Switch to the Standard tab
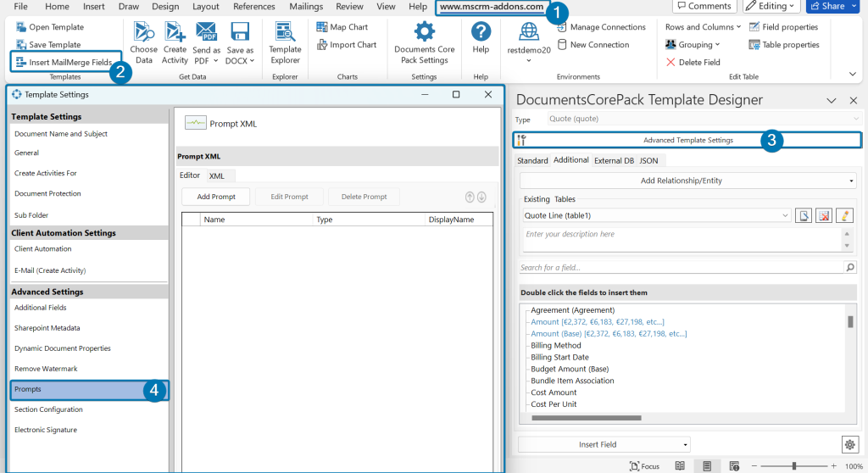The width and height of the screenshot is (868, 473). pos(532,160)
